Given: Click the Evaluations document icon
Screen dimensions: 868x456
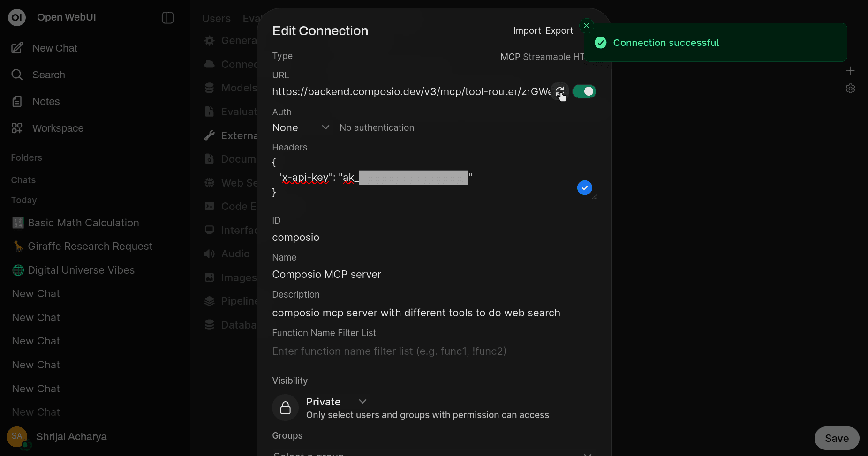Looking at the screenshot, I should click(x=210, y=112).
